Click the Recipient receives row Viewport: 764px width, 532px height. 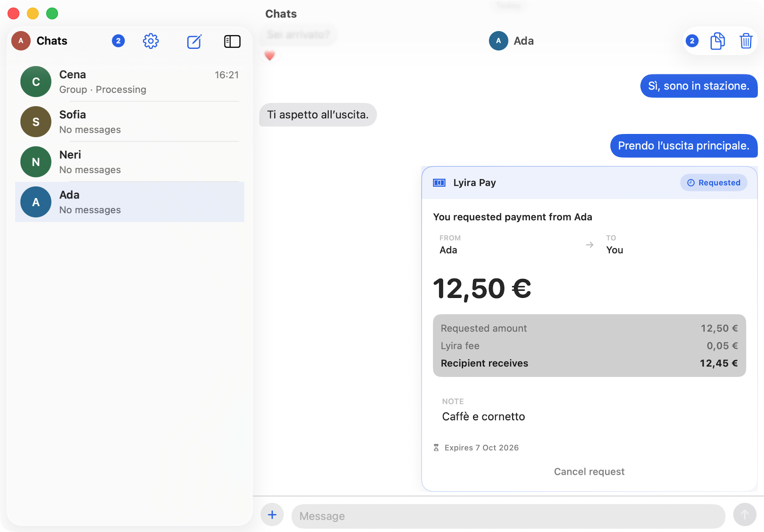coord(589,363)
